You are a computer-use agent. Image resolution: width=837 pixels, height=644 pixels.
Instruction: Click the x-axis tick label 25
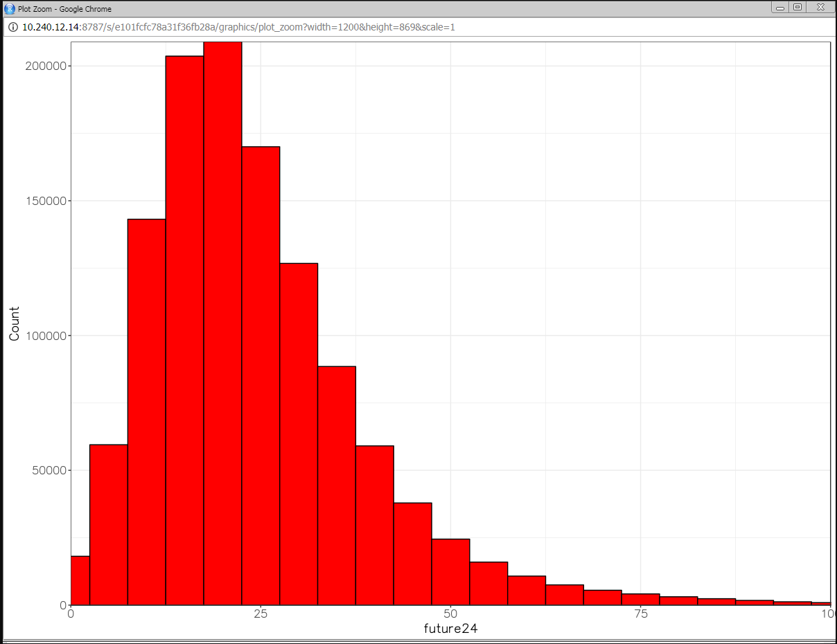click(x=261, y=614)
